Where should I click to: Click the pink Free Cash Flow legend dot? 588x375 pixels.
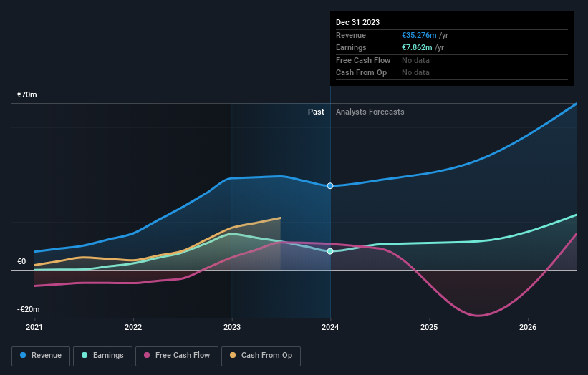pyautogui.click(x=147, y=355)
